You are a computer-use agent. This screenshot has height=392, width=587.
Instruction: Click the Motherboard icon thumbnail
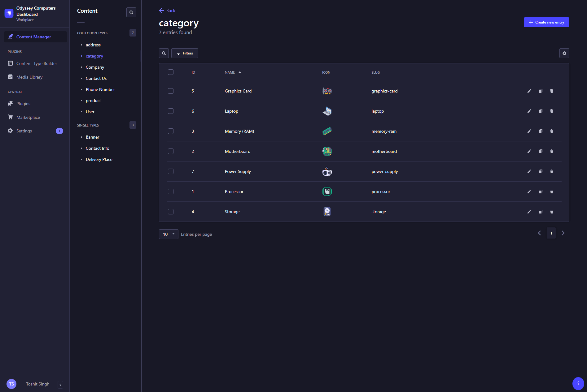(327, 151)
